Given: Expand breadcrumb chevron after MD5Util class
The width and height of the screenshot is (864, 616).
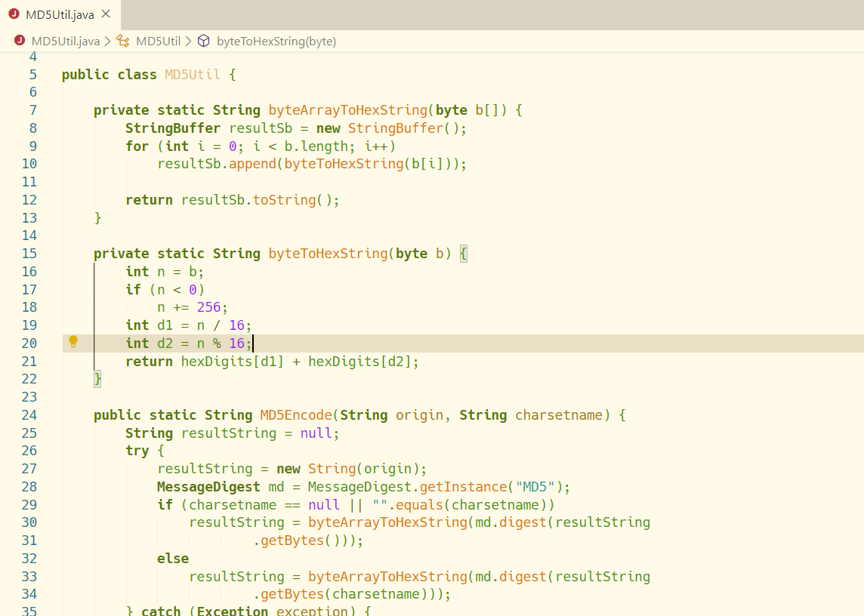Looking at the screenshot, I should click(x=189, y=42).
